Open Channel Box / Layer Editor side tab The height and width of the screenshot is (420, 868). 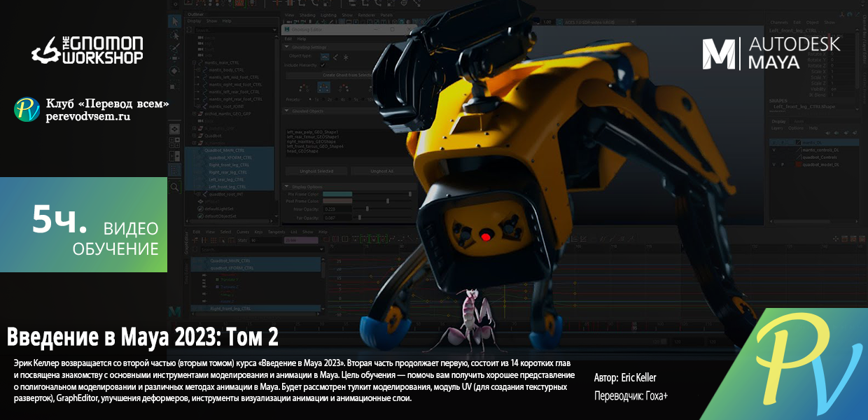click(865, 39)
